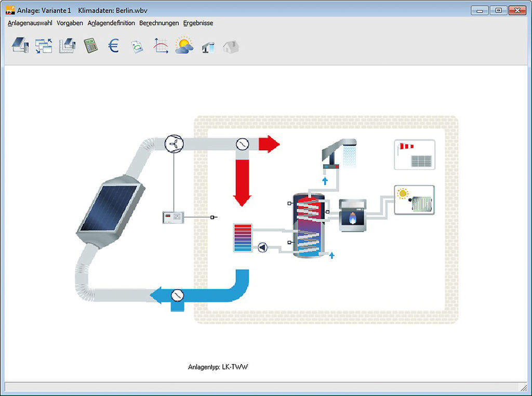The image size is (532, 396).
Task: Open the Berechnungen menu
Action: [159, 23]
